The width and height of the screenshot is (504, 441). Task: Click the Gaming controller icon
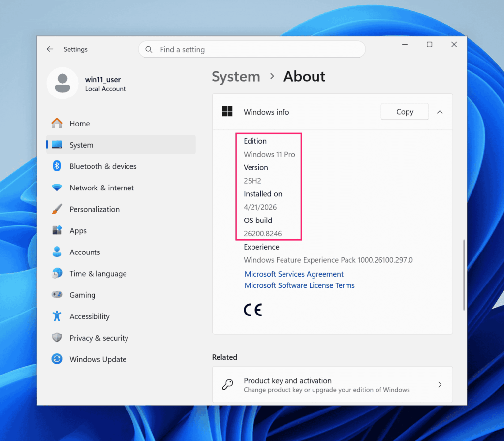pos(57,295)
